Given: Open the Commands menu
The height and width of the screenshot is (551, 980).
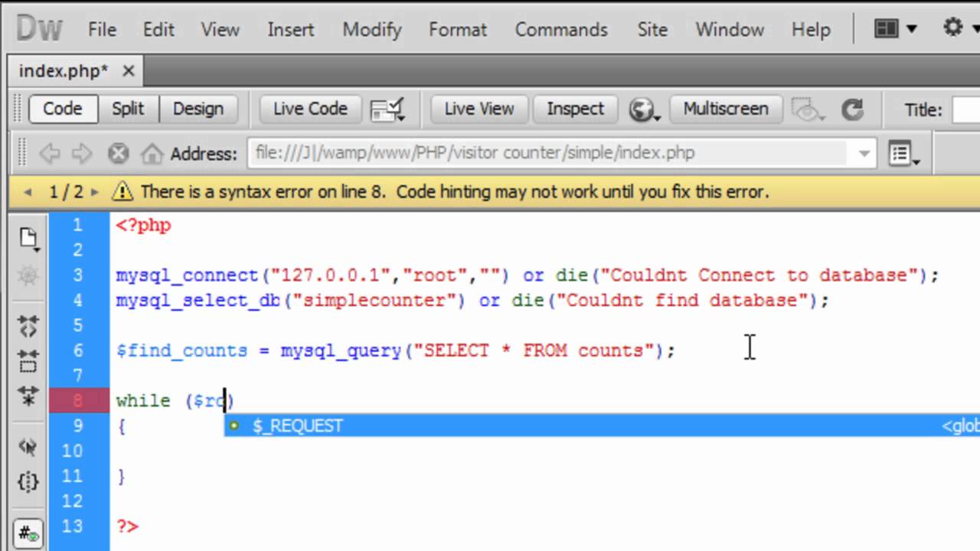Looking at the screenshot, I should (561, 30).
